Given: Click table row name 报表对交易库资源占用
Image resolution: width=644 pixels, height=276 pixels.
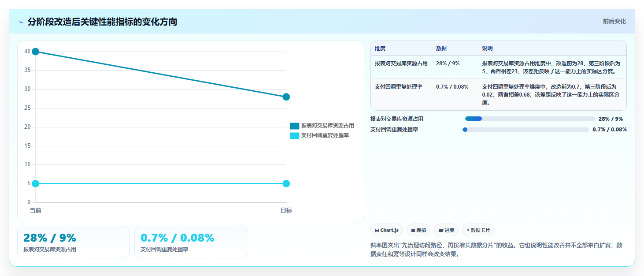Looking at the screenshot, I should coord(401,63).
